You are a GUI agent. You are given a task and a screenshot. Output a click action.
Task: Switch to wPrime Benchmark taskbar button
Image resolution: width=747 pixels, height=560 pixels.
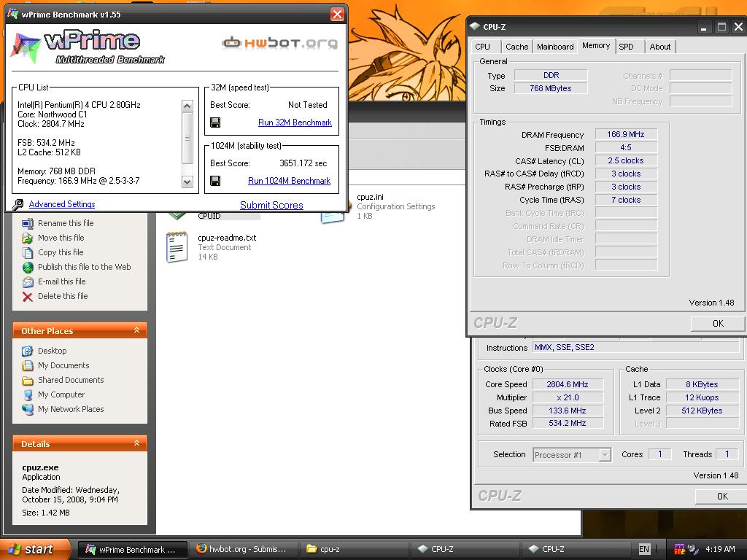[132, 550]
